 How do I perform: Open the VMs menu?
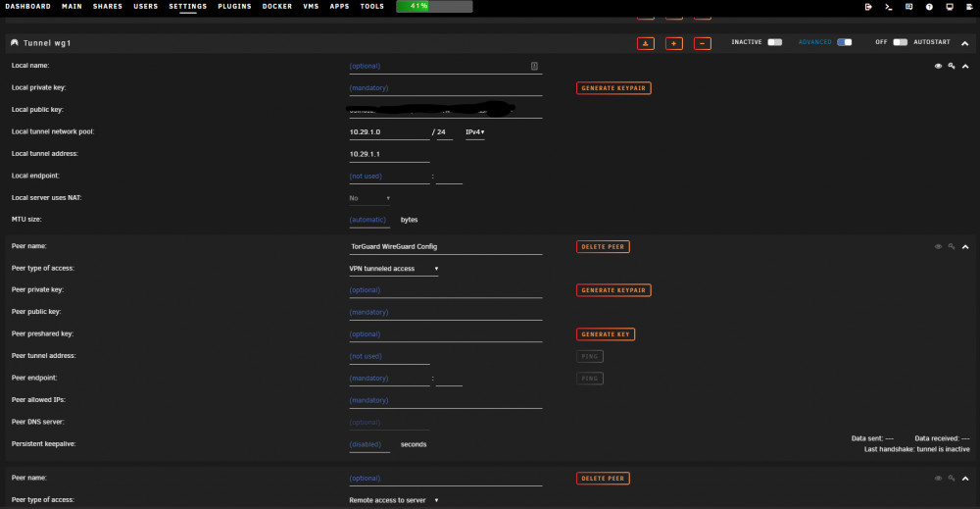coord(311,6)
